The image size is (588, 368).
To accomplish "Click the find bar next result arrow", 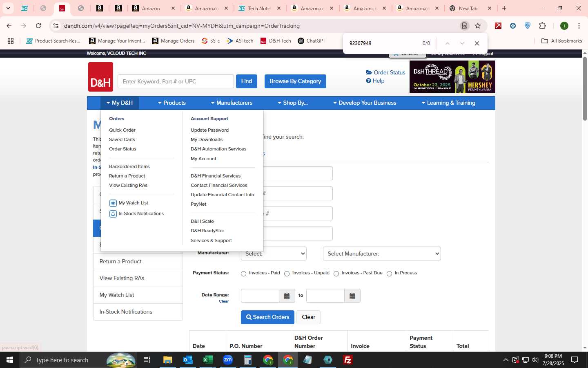I will (x=462, y=43).
